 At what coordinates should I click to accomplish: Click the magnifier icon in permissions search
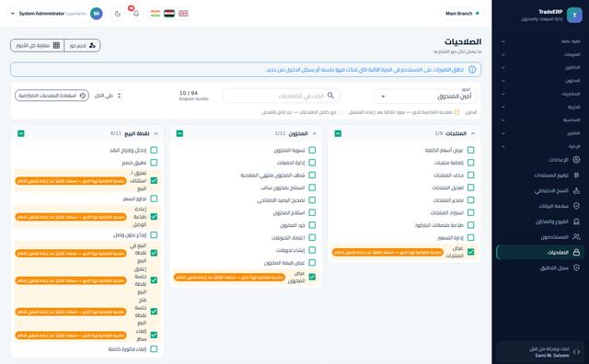click(x=330, y=96)
